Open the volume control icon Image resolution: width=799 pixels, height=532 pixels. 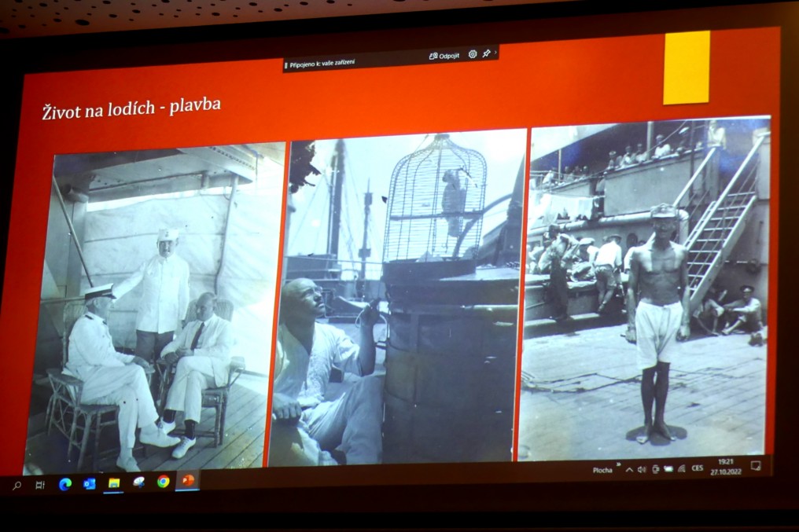click(642, 469)
